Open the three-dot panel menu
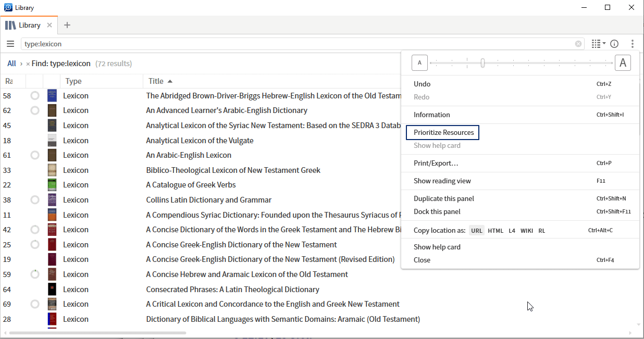This screenshot has height=339, width=644. [x=632, y=44]
